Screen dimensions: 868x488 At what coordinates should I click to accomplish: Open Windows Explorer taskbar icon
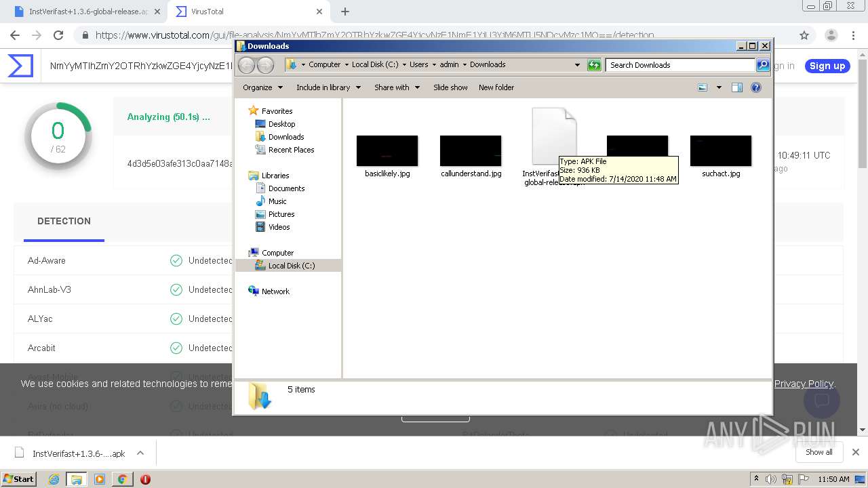click(x=76, y=479)
